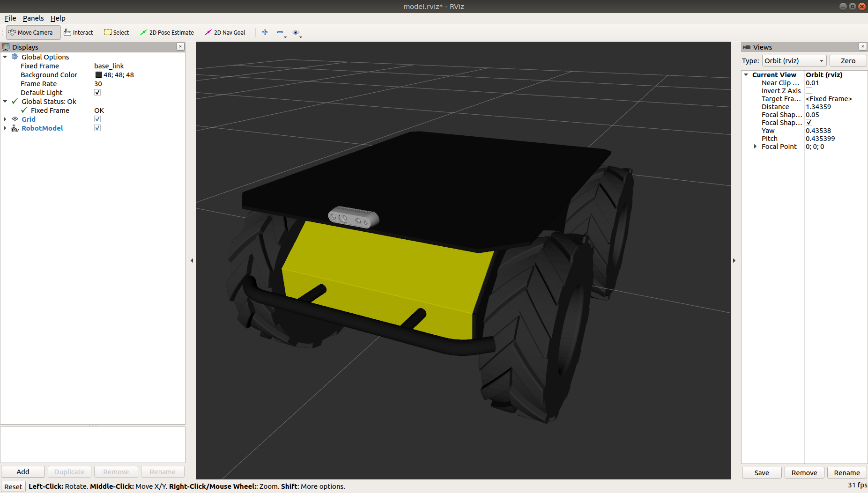Image resolution: width=868 pixels, height=493 pixels.
Task: Disable the Default Light checkbox
Action: click(97, 93)
